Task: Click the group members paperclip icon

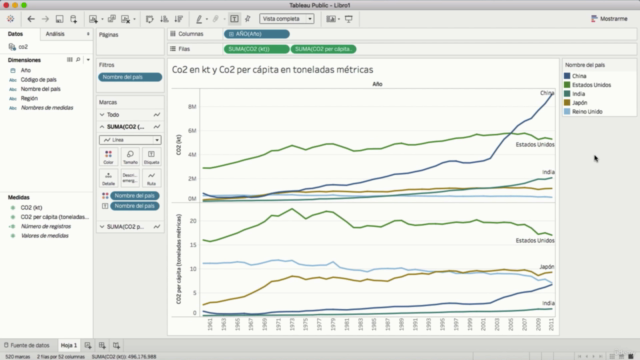Action: click(216, 19)
